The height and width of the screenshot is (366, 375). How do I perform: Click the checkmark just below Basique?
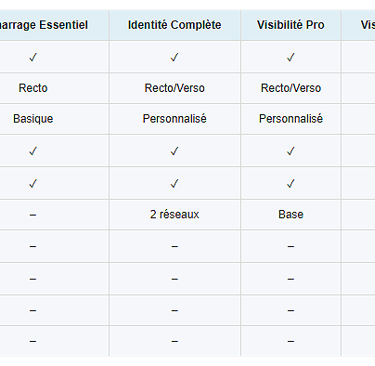point(33,151)
